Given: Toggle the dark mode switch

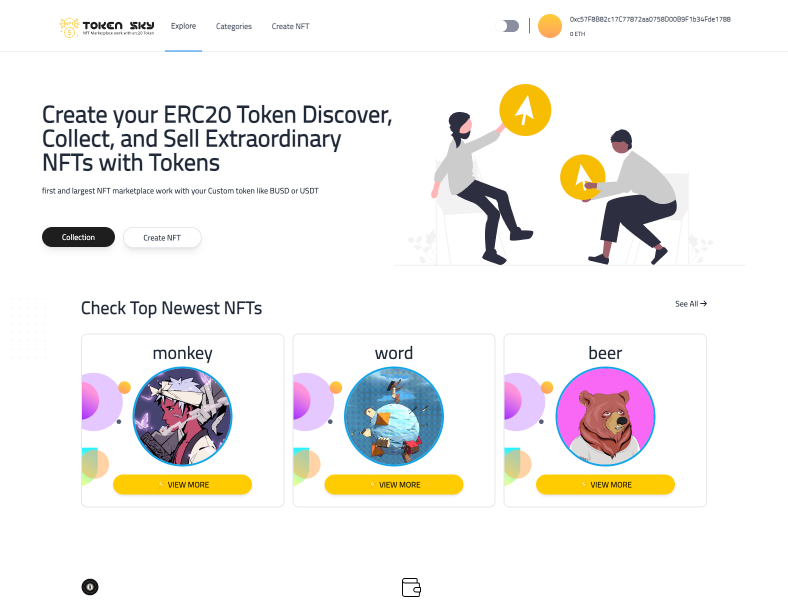Looking at the screenshot, I should point(507,26).
